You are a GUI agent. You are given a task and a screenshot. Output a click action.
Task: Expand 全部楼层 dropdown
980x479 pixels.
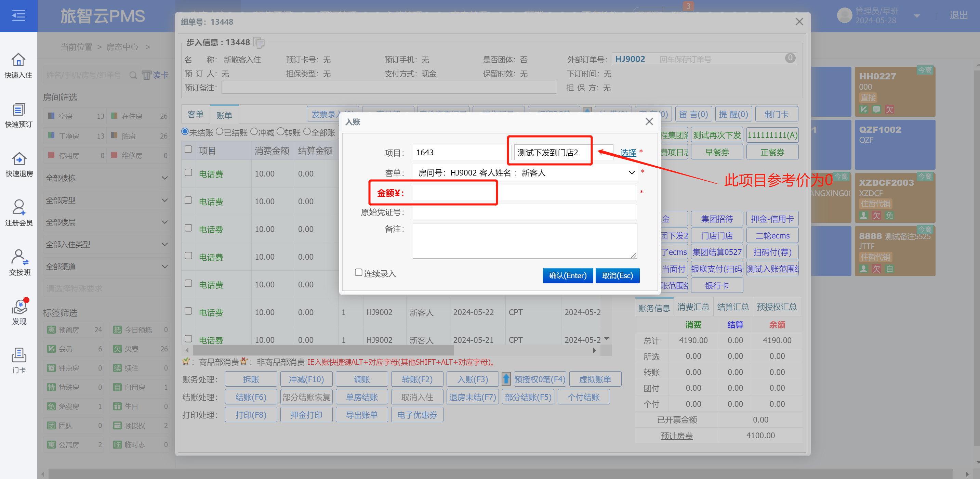click(x=107, y=222)
